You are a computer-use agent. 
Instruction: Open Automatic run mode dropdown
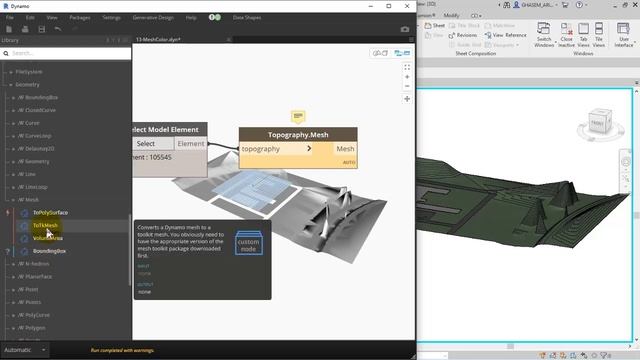click(x=24, y=350)
